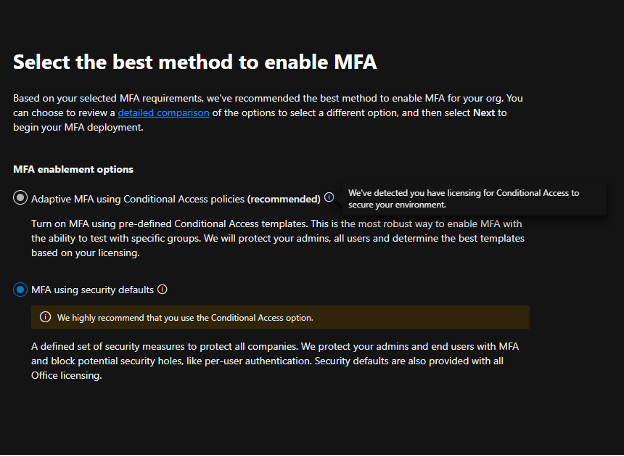Click info icon next to security defaults
Screen dimensions: 624x456
[x=162, y=289]
